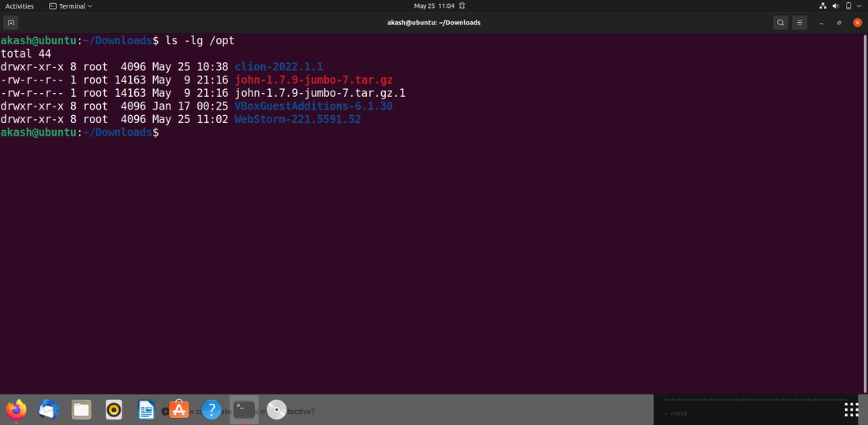Open the calendar from the May 25 11:04 clock
Screen dimensions: 868x425
point(434,6)
